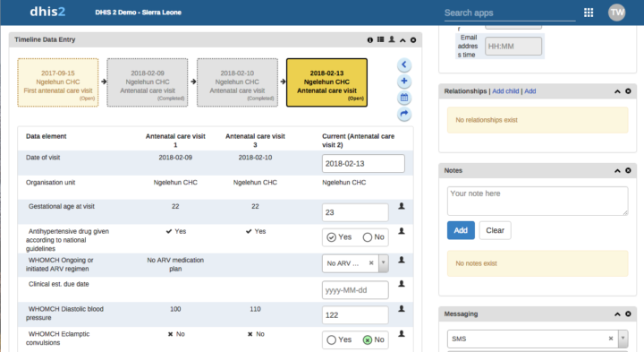Add a new event with plus button
The width and height of the screenshot is (644, 352).
(404, 81)
